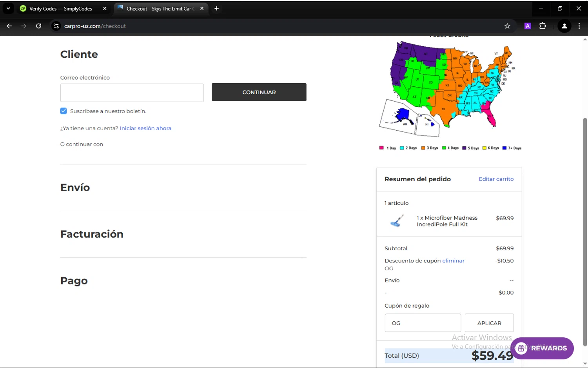Switch to the Verify Codes — SimplyCodes tab
Image resolution: width=588 pixels, height=368 pixels.
(x=61, y=9)
